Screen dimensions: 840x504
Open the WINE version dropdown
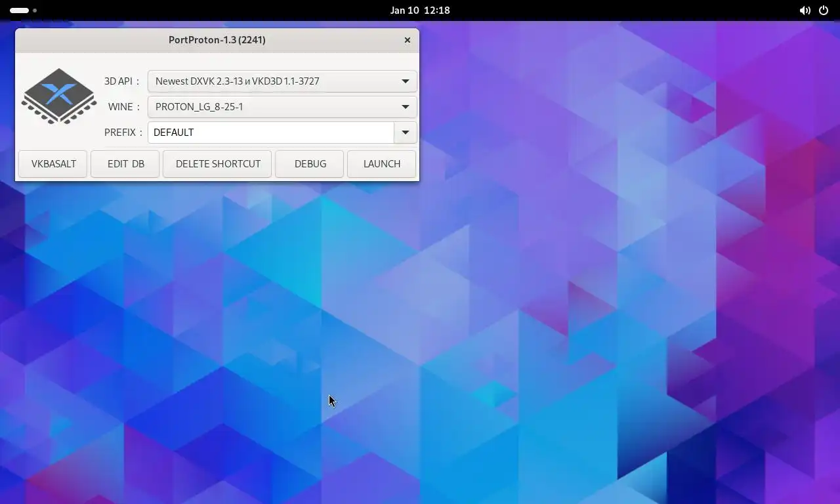pos(282,107)
